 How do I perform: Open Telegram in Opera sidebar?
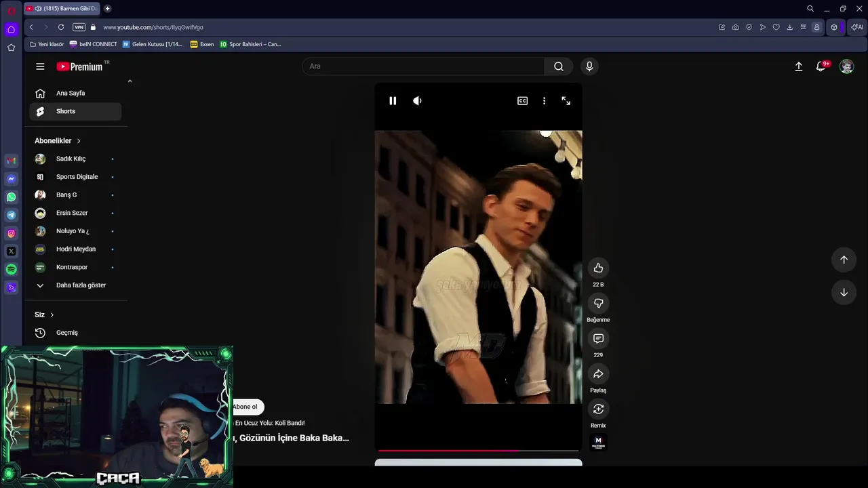coord(11,215)
